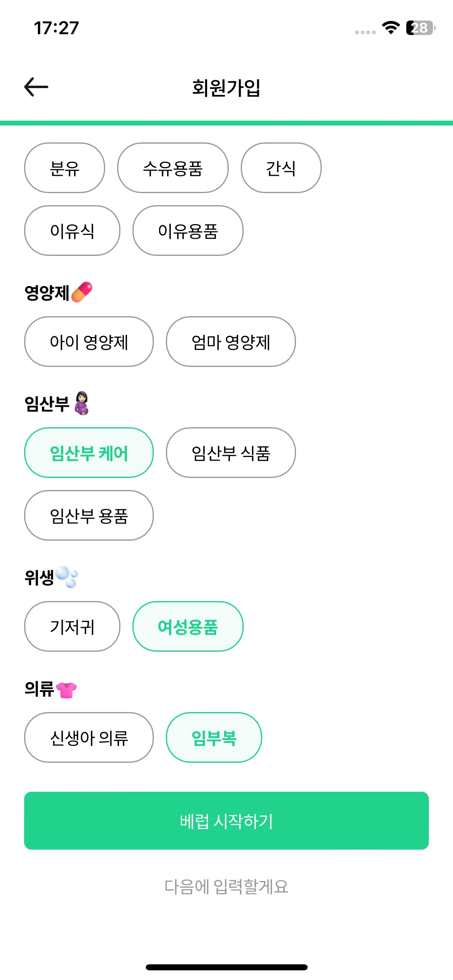Tap the Wi-Fi status icon
This screenshot has height=980, width=453.
tap(391, 27)
